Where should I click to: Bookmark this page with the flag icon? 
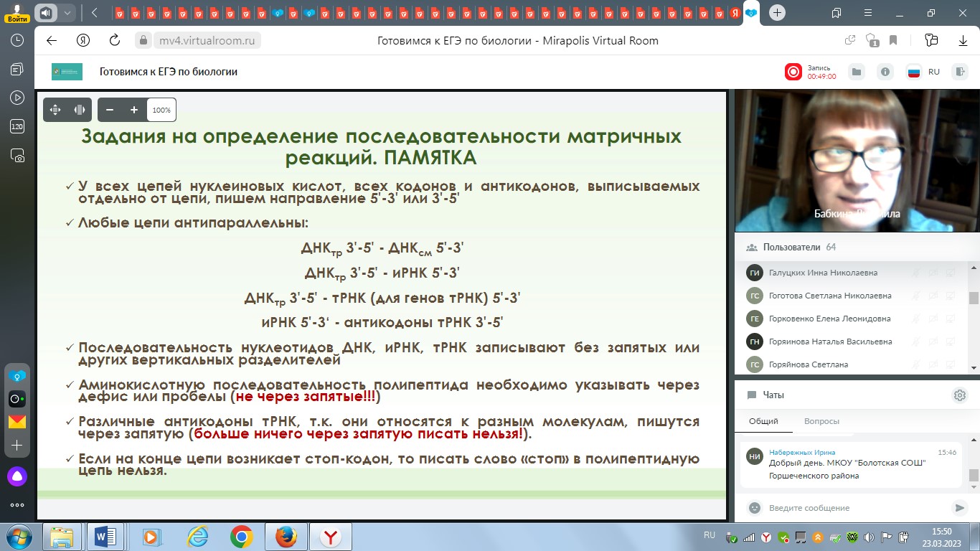coord(893,41)
